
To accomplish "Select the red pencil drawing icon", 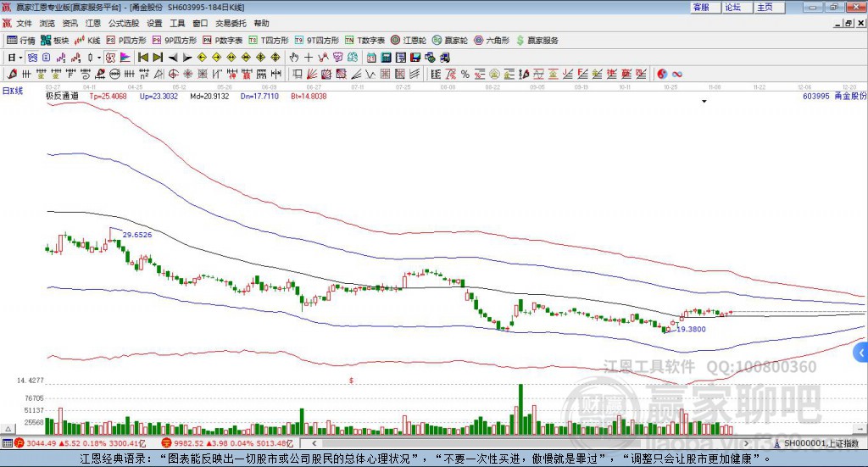I will click(12, 74).
